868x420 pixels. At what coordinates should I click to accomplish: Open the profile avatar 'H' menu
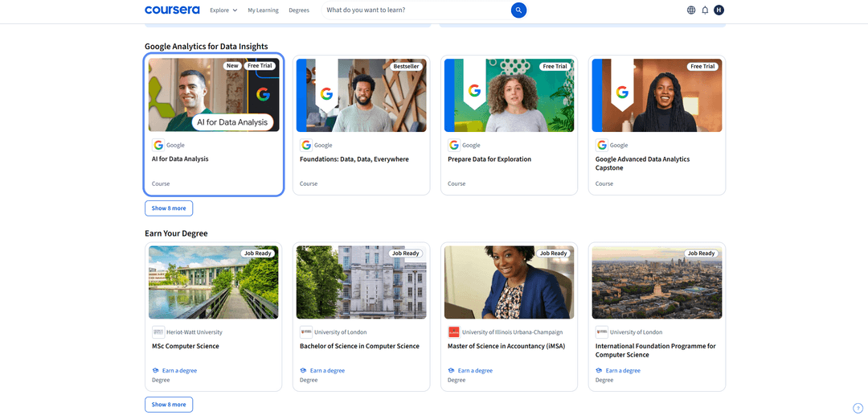tap(719, 10)
